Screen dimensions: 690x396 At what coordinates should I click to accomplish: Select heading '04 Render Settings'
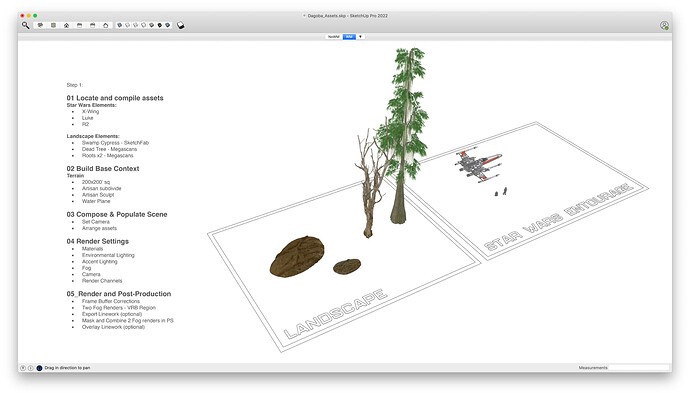pos(98,241)
